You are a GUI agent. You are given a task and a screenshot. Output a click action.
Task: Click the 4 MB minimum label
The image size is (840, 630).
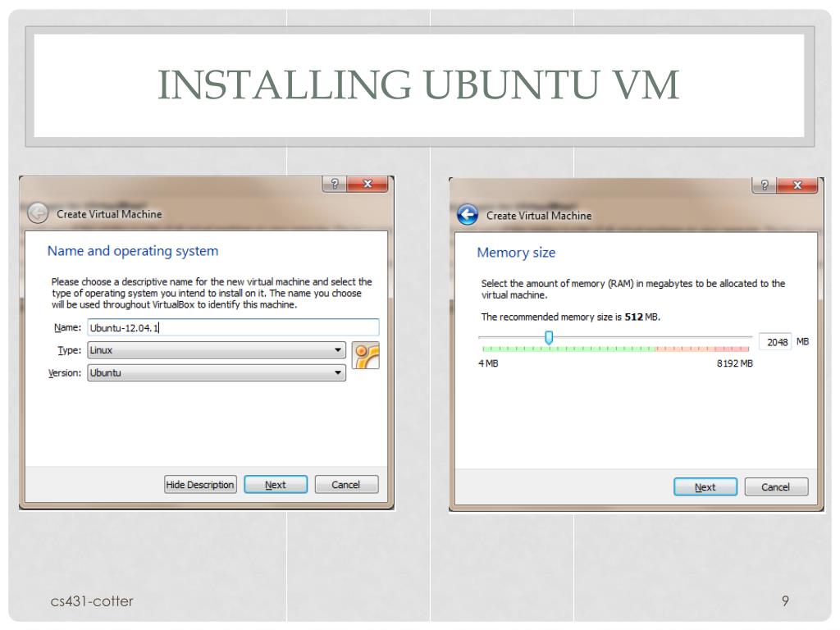[x=488, y=363]
